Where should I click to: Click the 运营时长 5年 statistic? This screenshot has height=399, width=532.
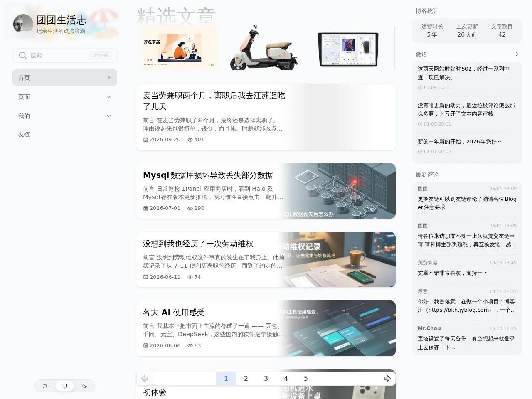[x=432, y=30]
